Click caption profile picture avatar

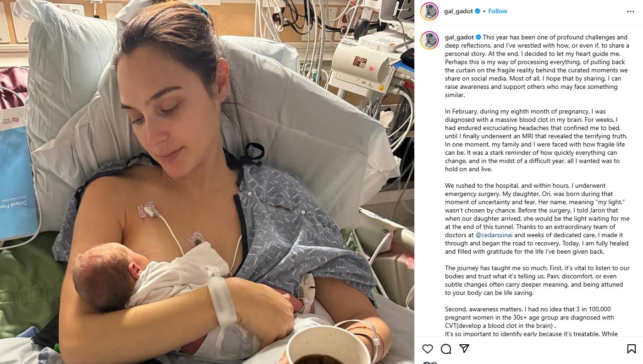coord(429,40)
